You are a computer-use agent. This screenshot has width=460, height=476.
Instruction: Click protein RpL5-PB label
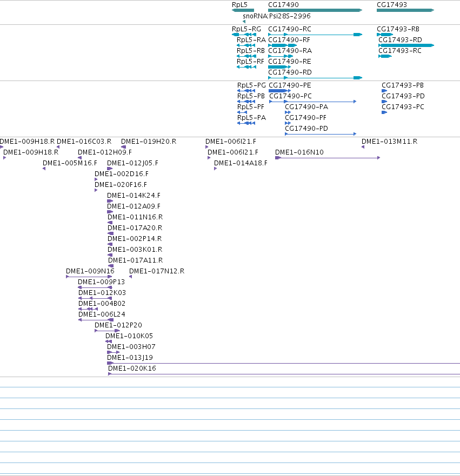click(x=251, y=96)
